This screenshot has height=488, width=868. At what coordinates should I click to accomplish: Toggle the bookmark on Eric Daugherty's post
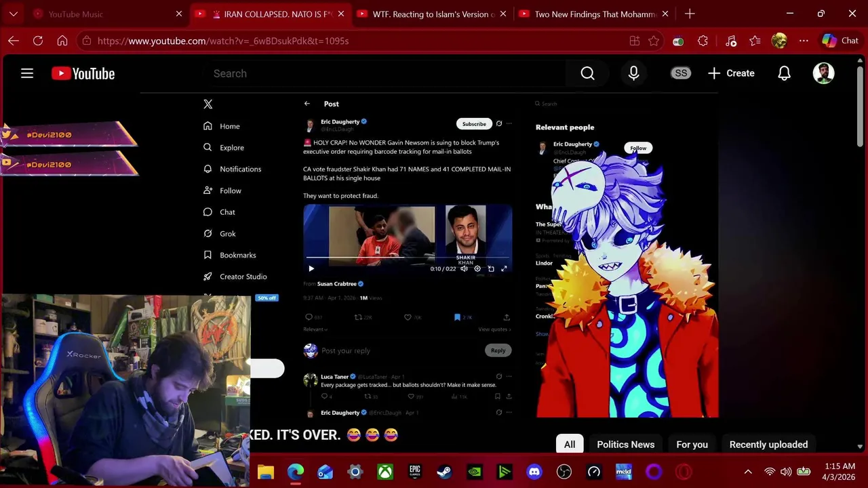pos(457,317)
